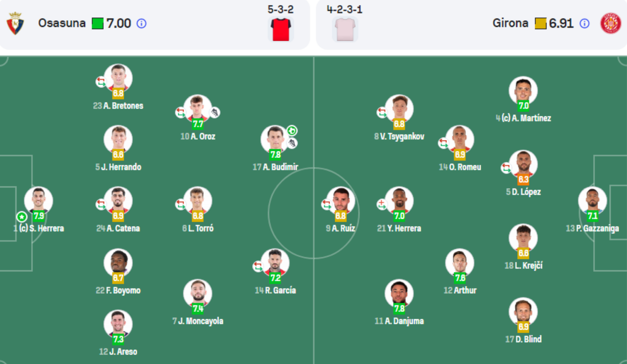Click the boot icon next to A. Oroz

pyautogui.click(x=215, y=112)
